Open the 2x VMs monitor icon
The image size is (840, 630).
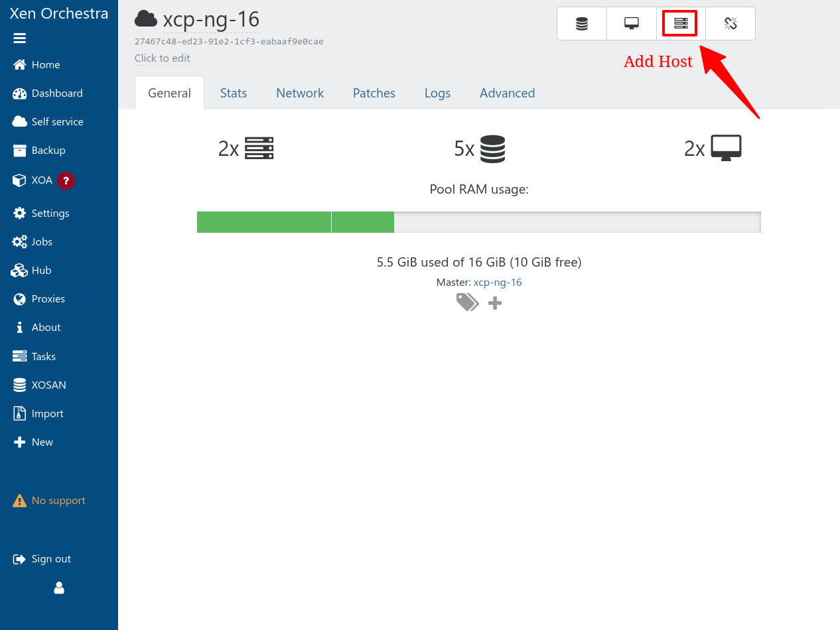point(726,148)
